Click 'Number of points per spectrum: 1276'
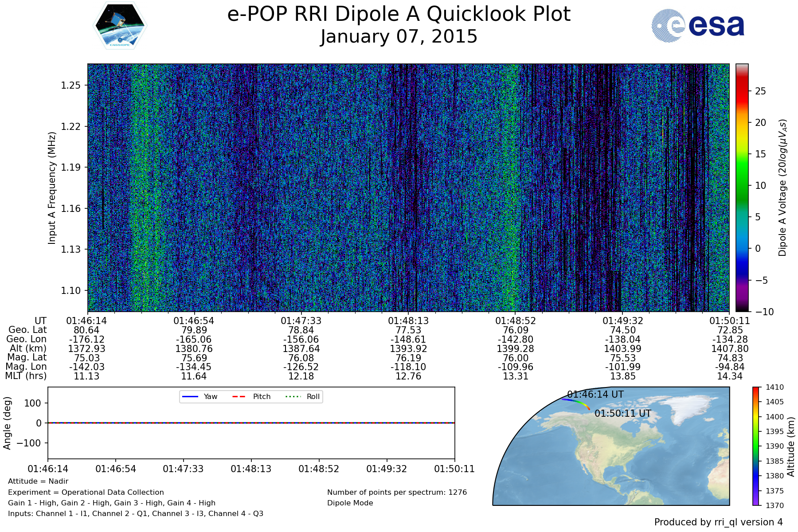Viewport: 798px width, 532px height. tap(397, 492)
